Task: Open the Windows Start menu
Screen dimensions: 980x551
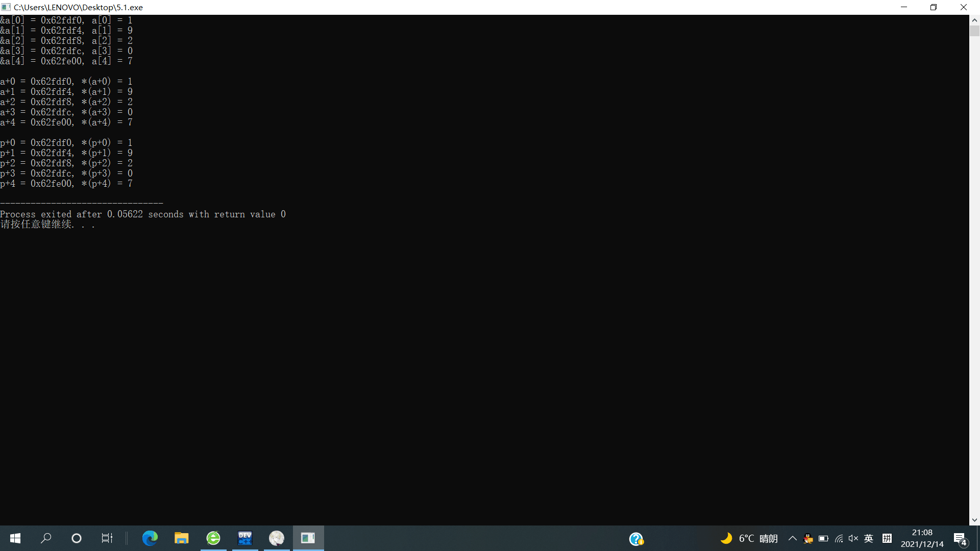Action: [x=15, y=538]
